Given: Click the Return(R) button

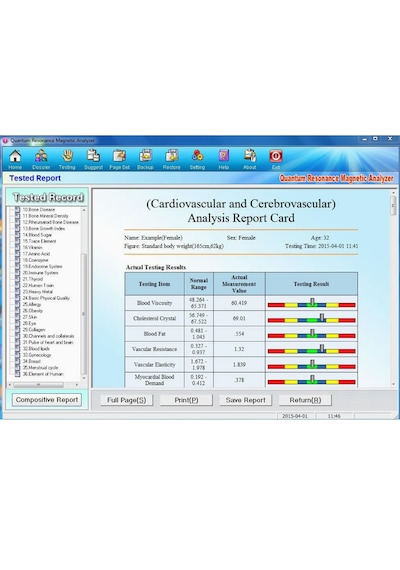Looking at the screenshot, I should point(305,400).
